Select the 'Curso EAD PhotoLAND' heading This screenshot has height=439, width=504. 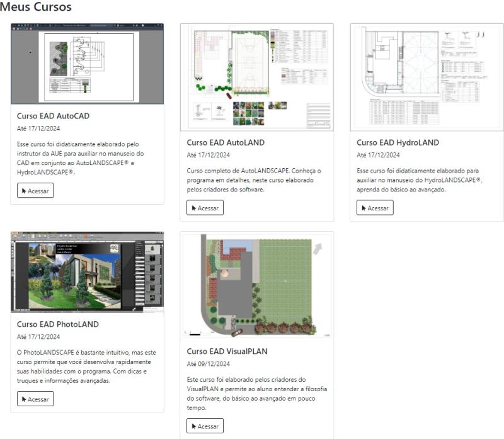pos(58,324)
